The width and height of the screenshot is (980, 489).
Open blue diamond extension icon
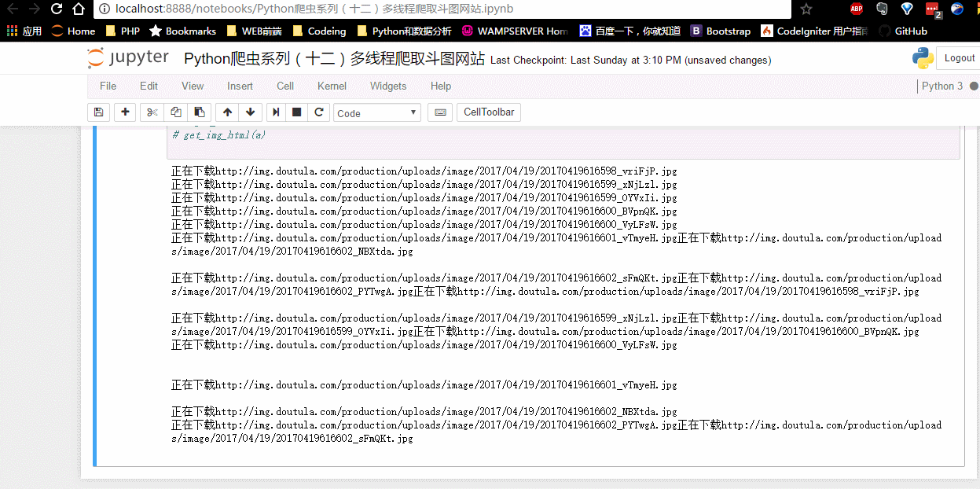(907, 9)
